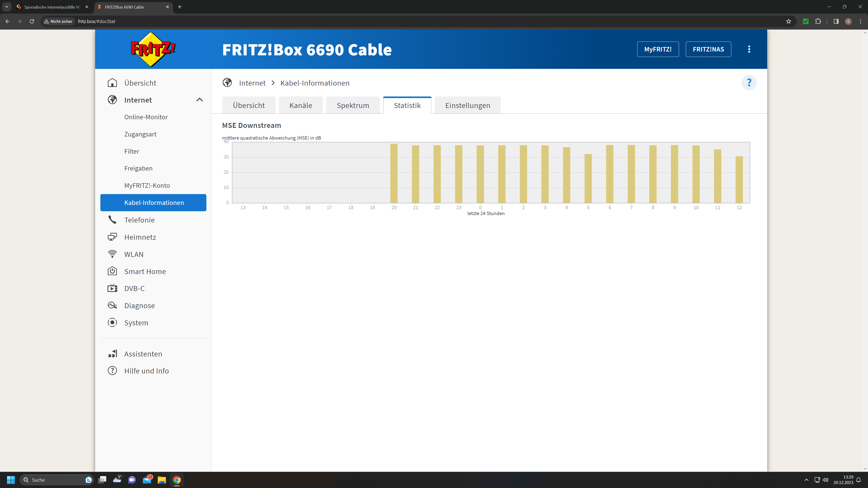Click the WLAN wifi icon
Viewport: 868px width, 488px height.
point(112,254)
